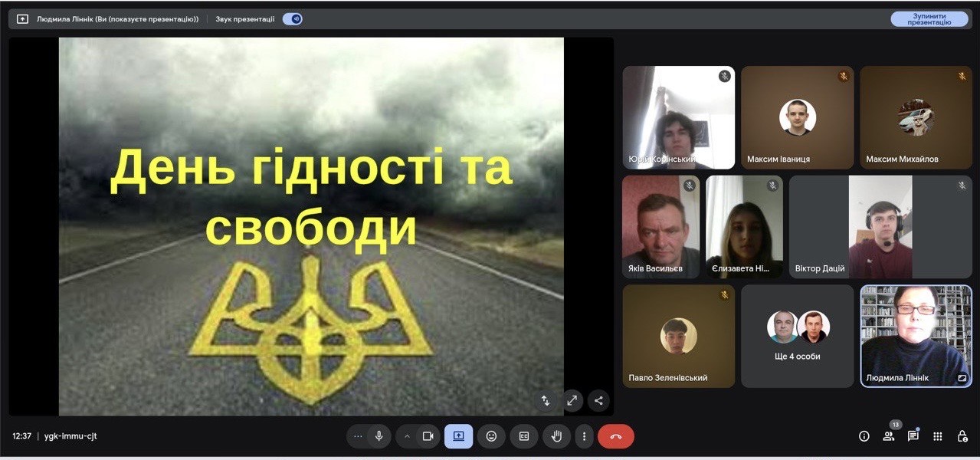Open the activities grid icon

(938, 436)
